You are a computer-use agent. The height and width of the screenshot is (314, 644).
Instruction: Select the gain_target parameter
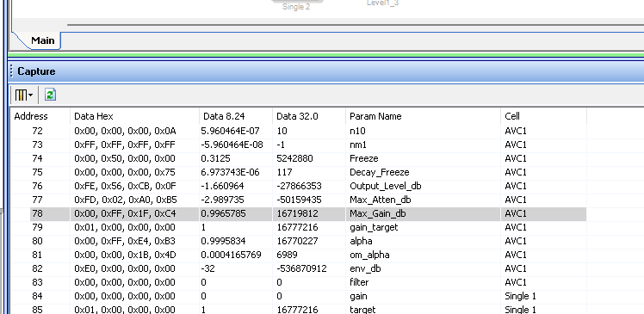pyautogui.click(x=374, y=227)
